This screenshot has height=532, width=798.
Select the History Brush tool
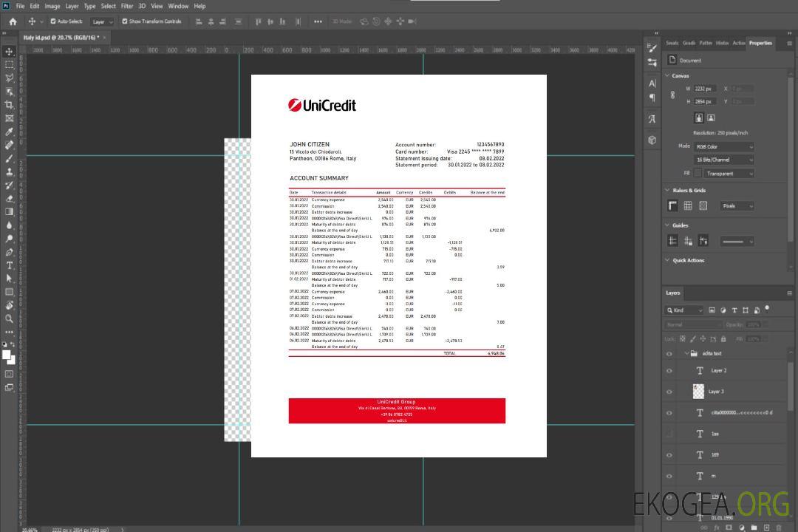click(x=9, y=185)
